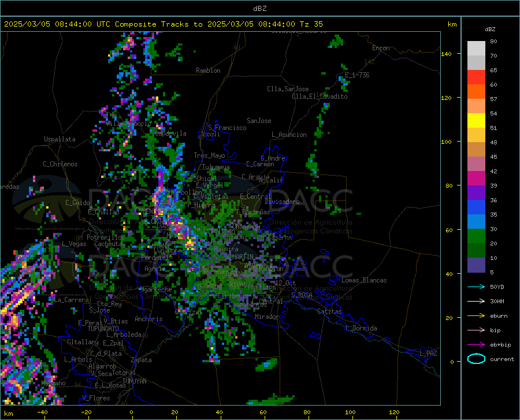Pick the bright green swatch between 30 and 20 dBZ
520x420 pixels.
(476, 236)
